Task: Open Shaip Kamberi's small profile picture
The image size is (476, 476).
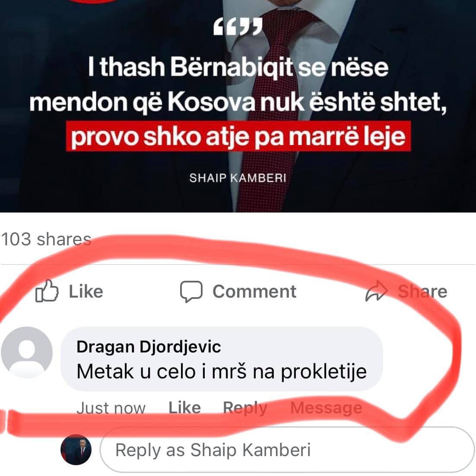Action: [76, 450]
